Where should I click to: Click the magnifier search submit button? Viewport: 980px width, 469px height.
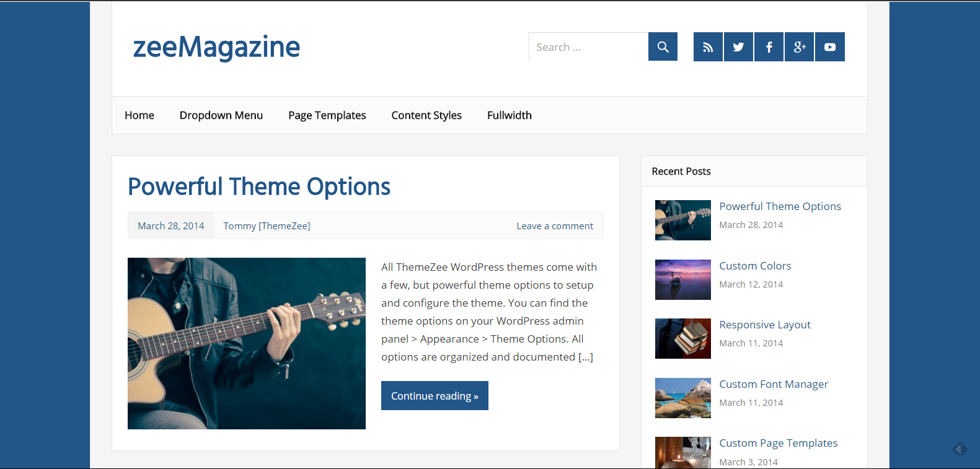tap(663, 47)
